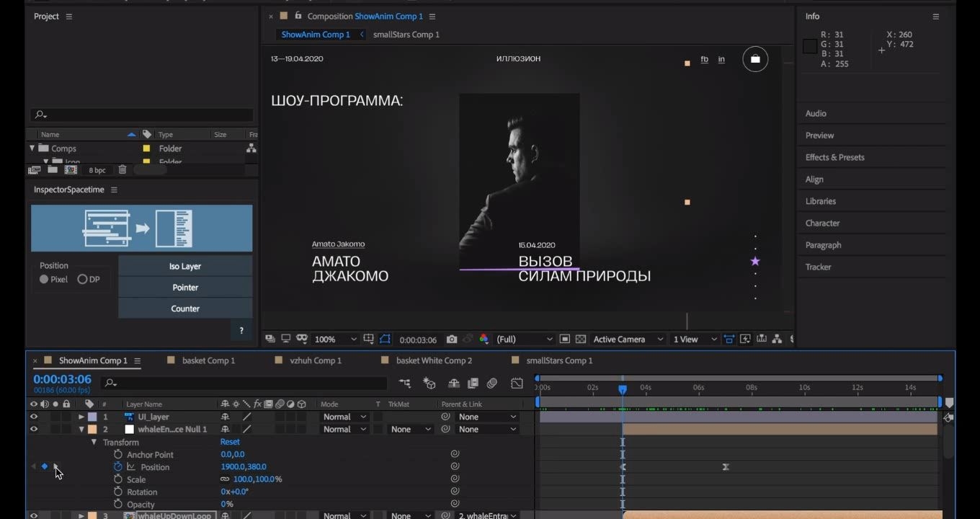Delete selected project item with trash icon
The height and width of the screenshot is (519, 980).
[x=122, y=170]
